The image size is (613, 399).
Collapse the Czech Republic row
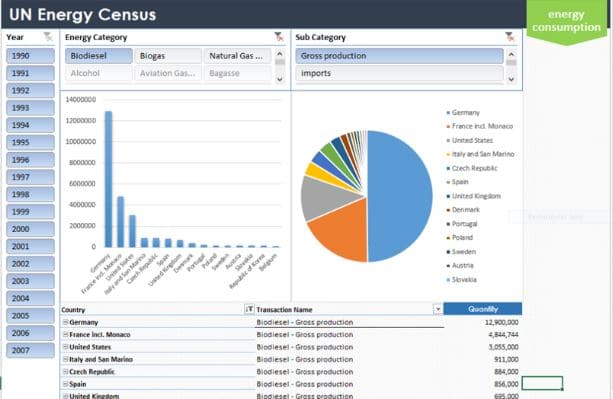point(65,372)
